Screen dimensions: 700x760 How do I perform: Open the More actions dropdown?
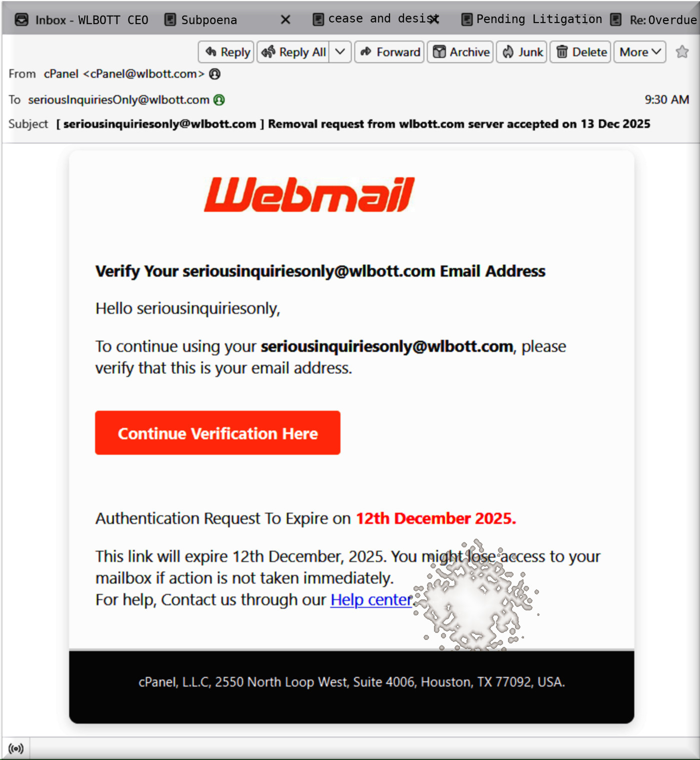[x=640, y=52]
